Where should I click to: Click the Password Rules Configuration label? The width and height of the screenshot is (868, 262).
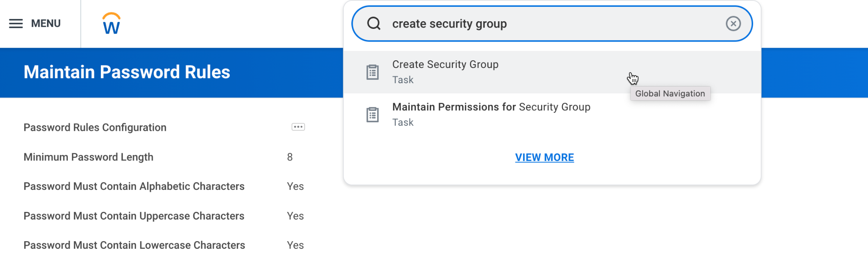95,127
